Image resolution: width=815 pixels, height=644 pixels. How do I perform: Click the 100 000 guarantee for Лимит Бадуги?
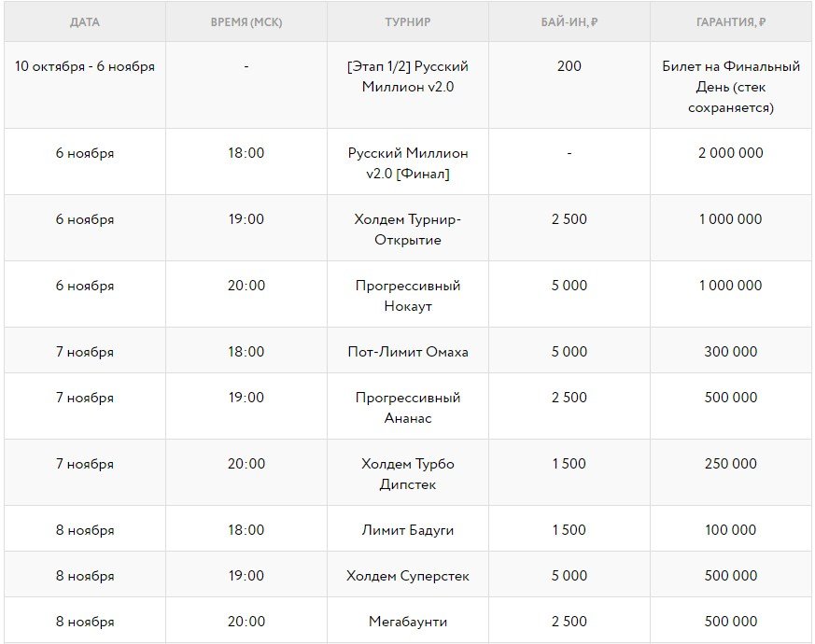[730, 530]
